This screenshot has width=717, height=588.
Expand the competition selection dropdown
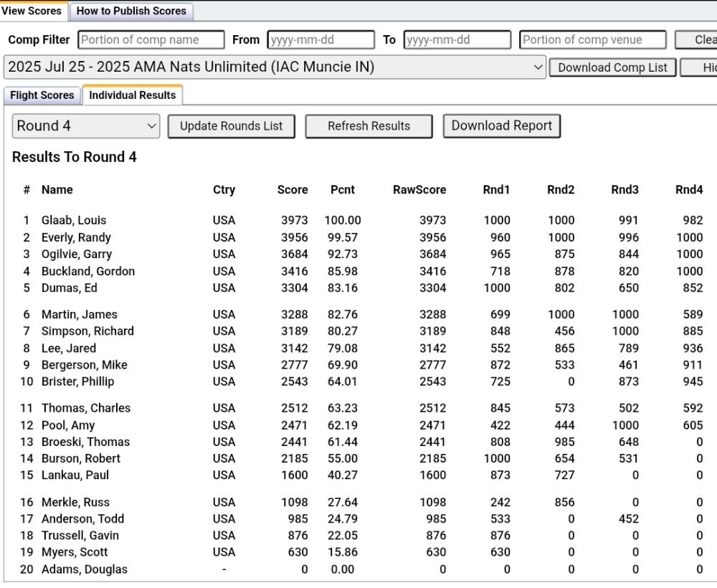click(275, 67)
